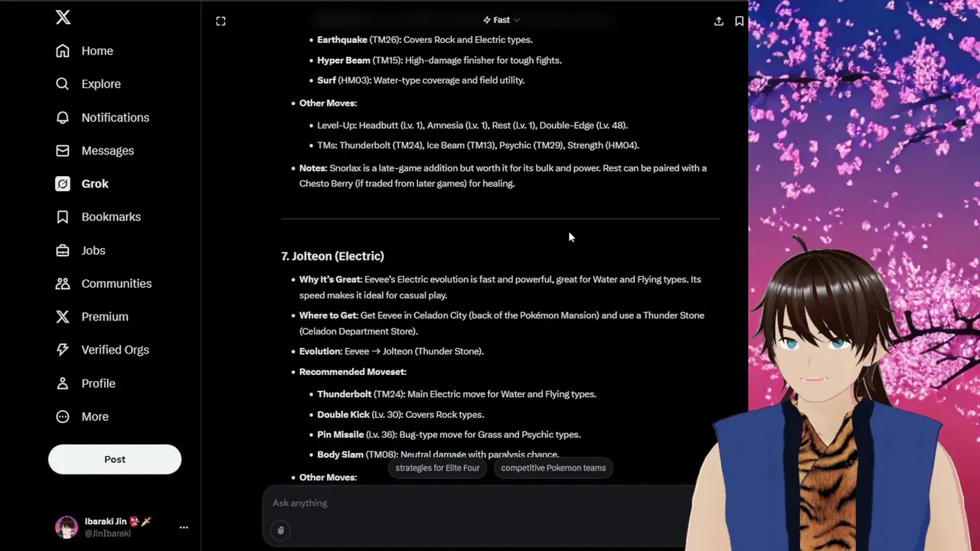980x551 pixels.
Task: Click 'Thunderbolt' recommended move text
Action: click(x=344, y=394)
